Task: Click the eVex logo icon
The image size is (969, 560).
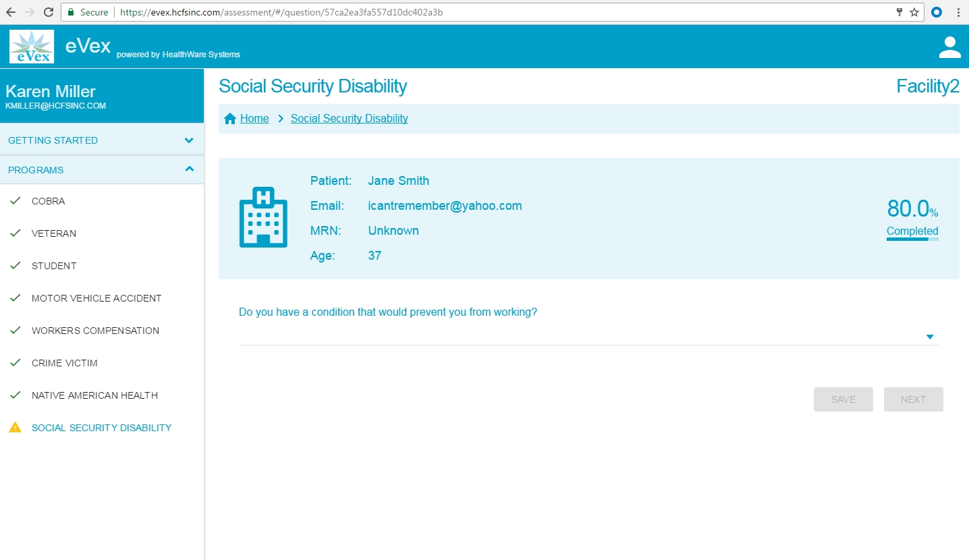Action: tap(32, 47)
